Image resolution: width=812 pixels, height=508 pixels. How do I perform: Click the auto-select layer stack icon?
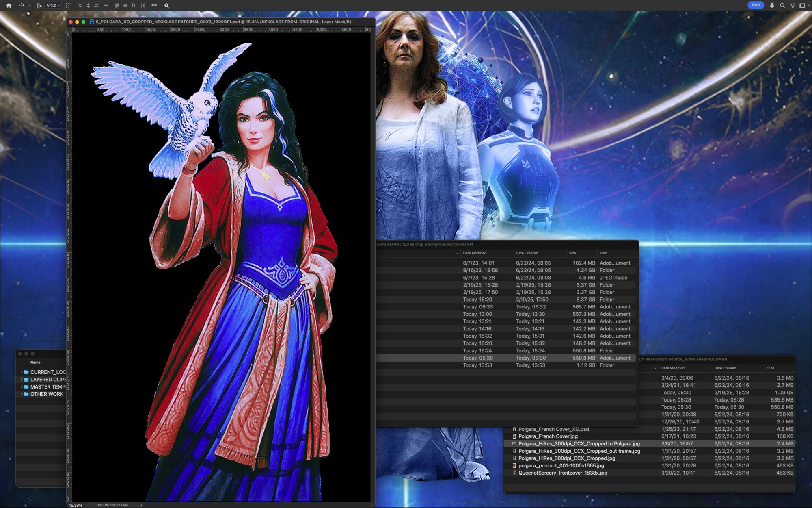(38, 5)
